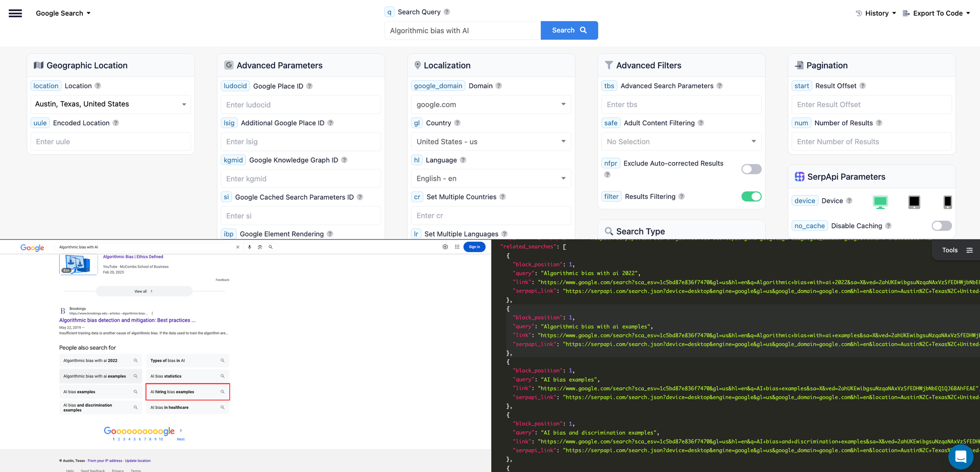
Task: Click the Enter Result Offset field
Action: click(x=871, y=104)
